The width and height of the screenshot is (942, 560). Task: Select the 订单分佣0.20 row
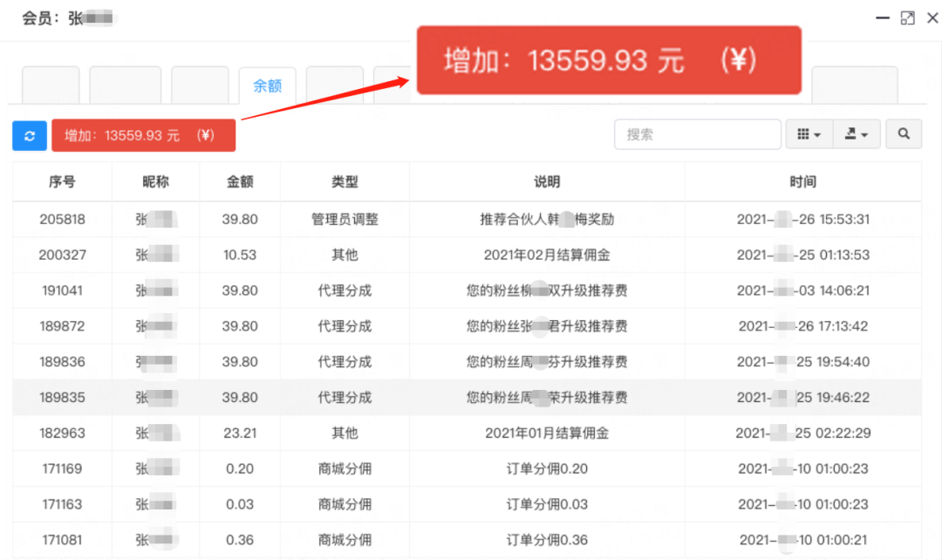click(547, 469)
